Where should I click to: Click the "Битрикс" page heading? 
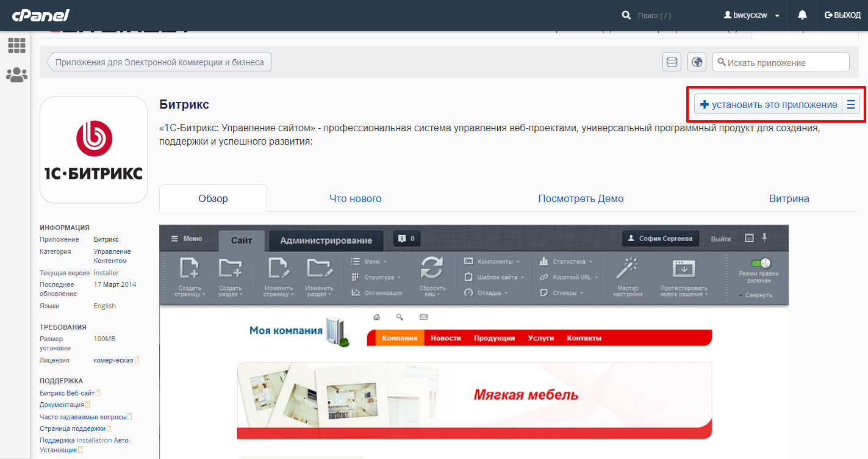pos(184,104)
